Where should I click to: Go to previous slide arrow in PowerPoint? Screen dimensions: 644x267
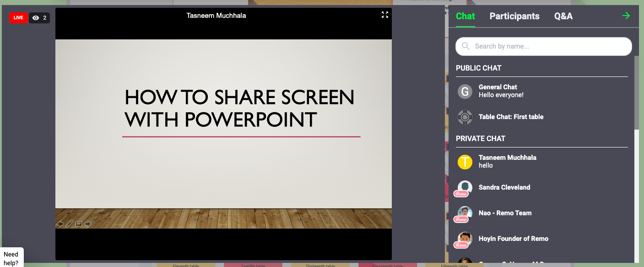[60, 224]
